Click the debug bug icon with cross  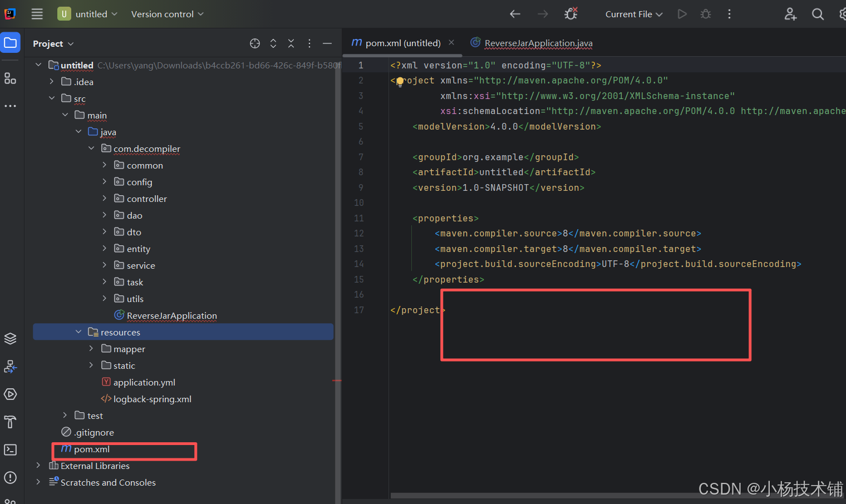click(571, 14)
